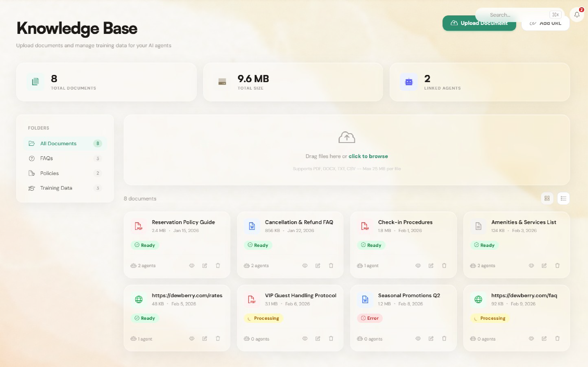The image size is (588, 367).
Task: Delete the Reservation Policy Guide document
Action: (218, 266)
